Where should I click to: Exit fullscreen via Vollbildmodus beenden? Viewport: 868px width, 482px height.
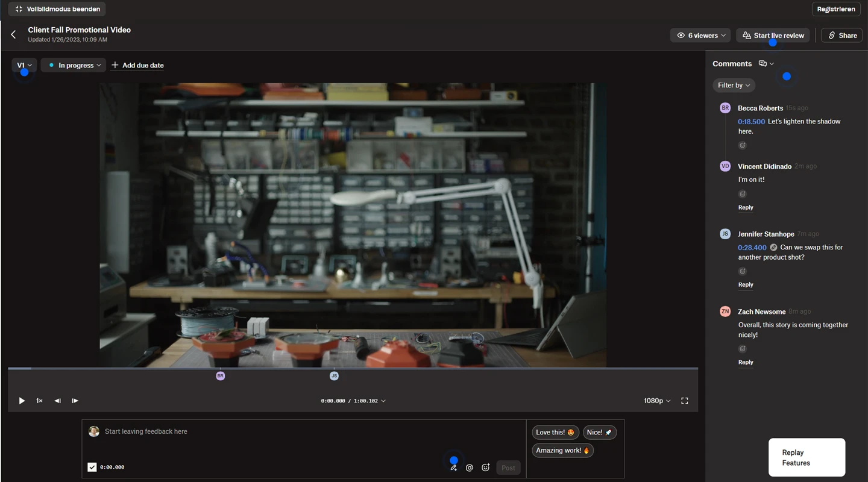point(57,9)
